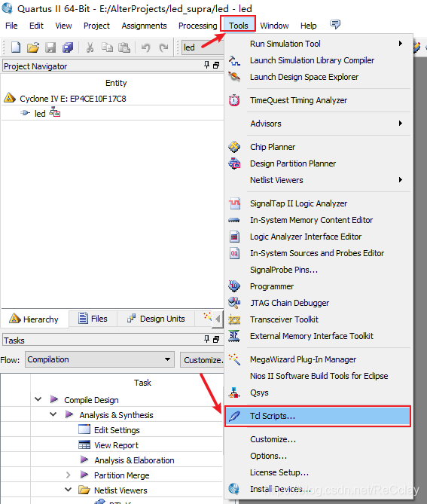Click the Customize button beside Flow

203,360
